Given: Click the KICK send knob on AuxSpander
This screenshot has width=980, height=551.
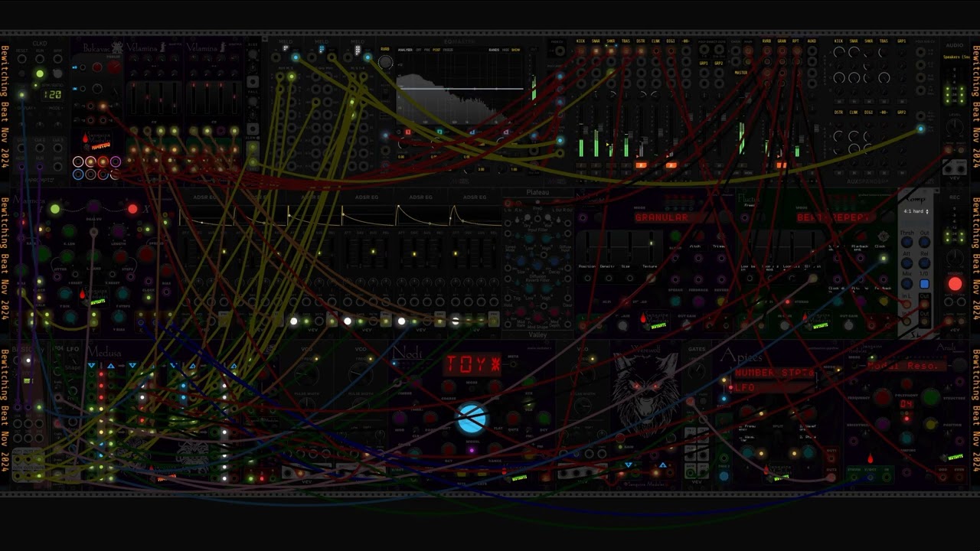Looking at the screenshot, I should 838,54.
